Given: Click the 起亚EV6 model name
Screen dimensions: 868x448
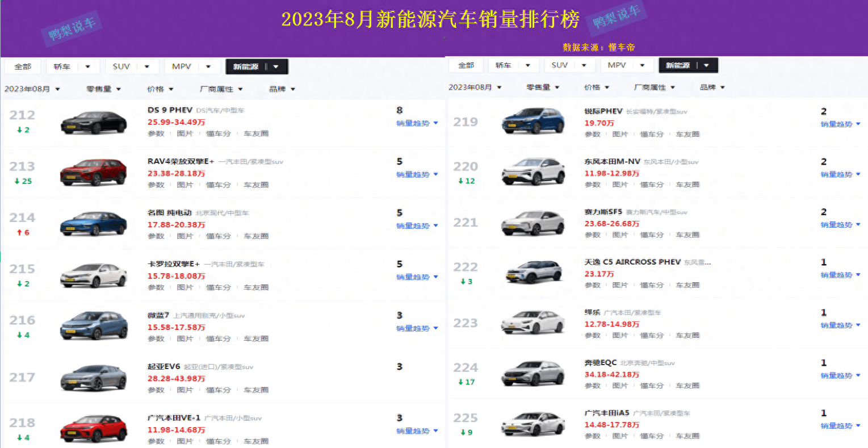Looking at the screenshot, I should point(163,367).
